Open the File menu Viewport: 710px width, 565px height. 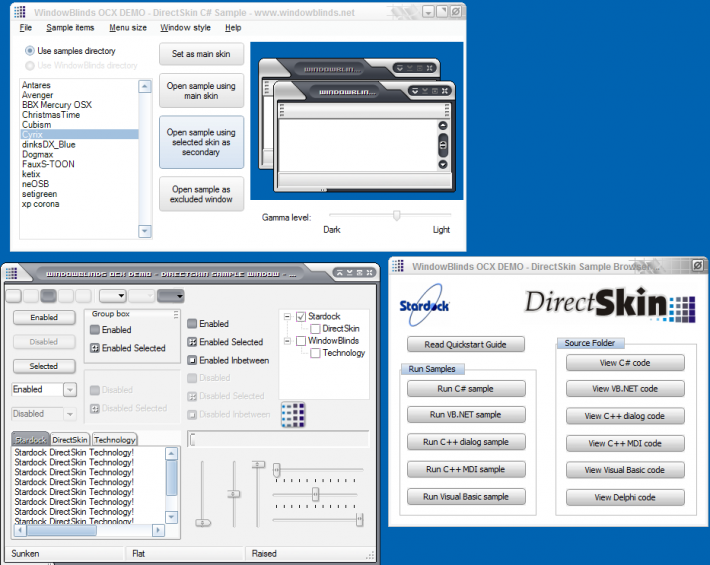point(25,28)
